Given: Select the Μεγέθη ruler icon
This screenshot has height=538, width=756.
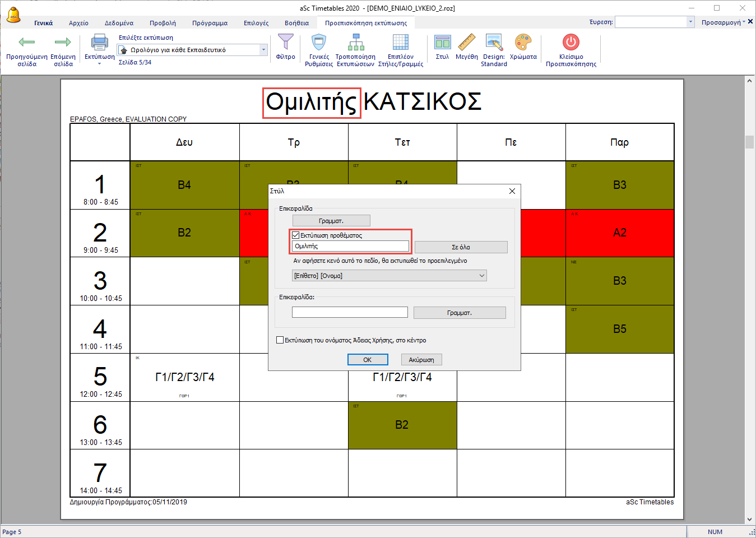Looking at the screenshot, I should [x=466, y=43].
